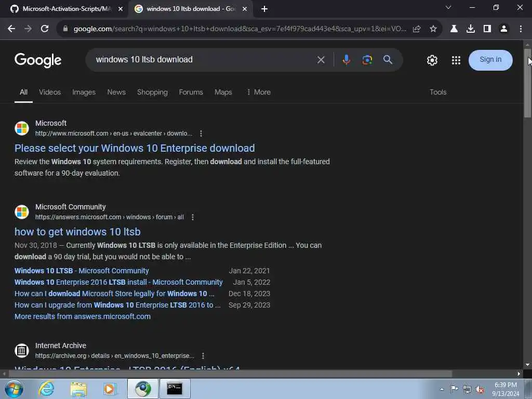Click the muted volume tray icon
The width and height of the screenshot is (532, 399).
tap(480, 390)
